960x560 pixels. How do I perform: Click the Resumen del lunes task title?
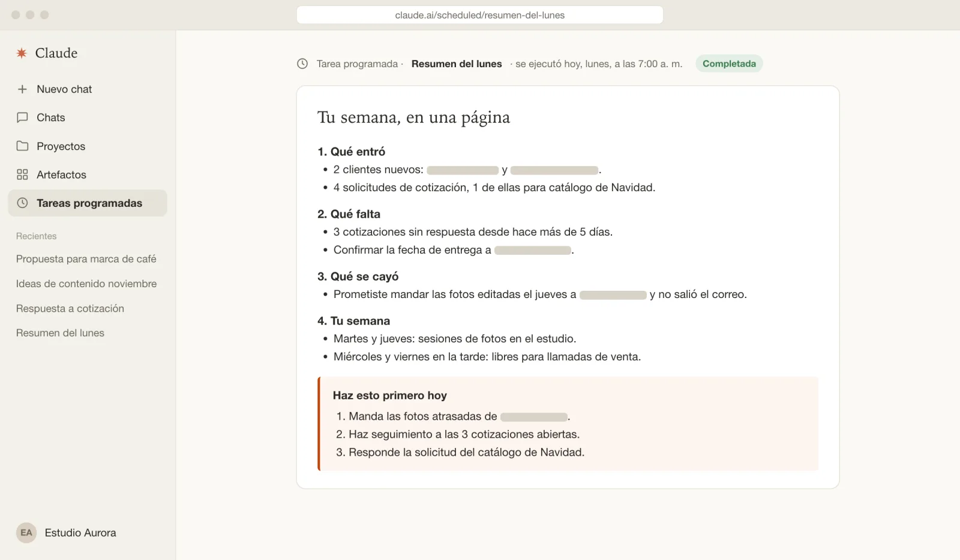(x=457, y=64)
